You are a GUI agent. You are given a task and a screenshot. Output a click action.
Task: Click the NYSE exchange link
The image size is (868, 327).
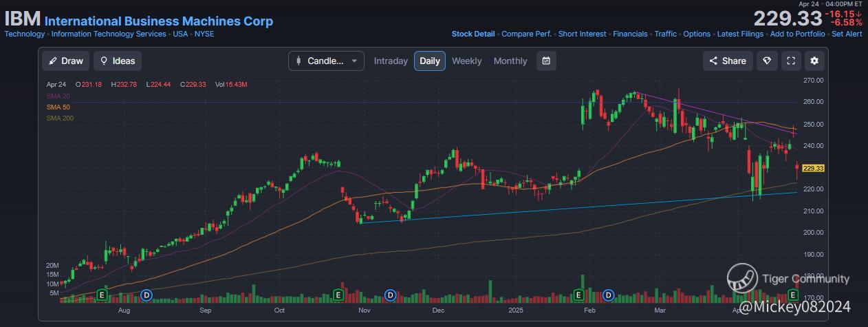pyautogui.click(x=204, y=34)
